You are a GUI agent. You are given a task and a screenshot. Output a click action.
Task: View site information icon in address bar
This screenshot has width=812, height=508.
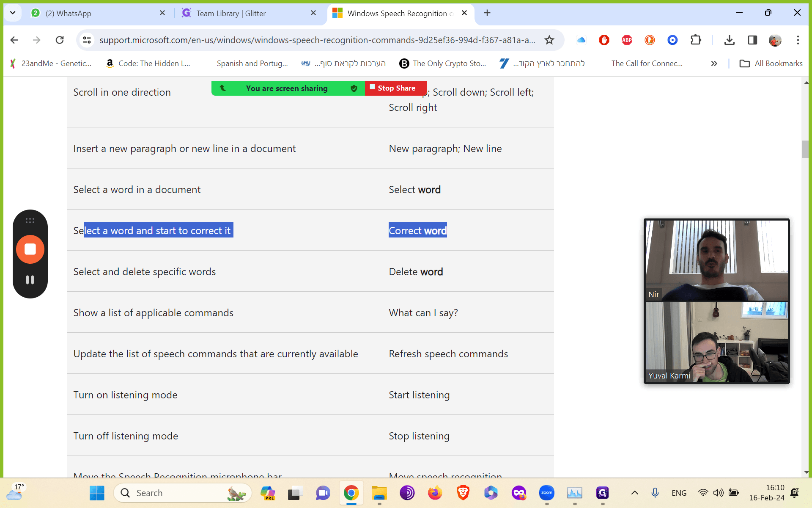(87, 40)
